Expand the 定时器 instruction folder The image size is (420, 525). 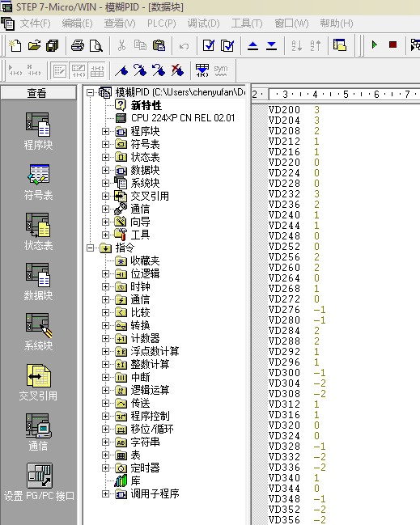tap(105, 468)
